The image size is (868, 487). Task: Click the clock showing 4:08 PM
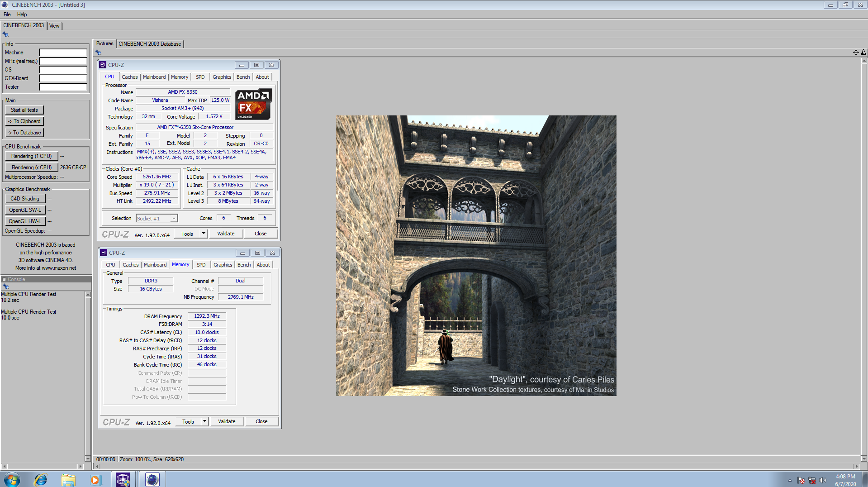[845, 477]
